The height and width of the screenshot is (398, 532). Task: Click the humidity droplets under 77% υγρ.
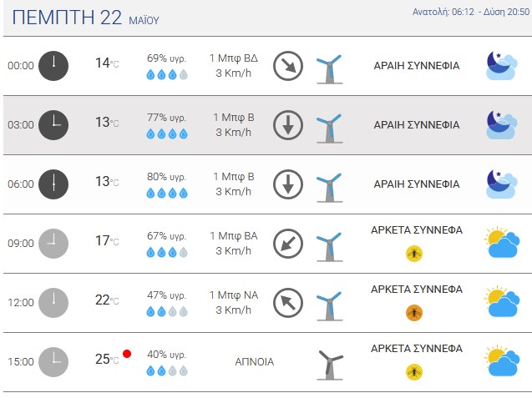coord(167,134)
